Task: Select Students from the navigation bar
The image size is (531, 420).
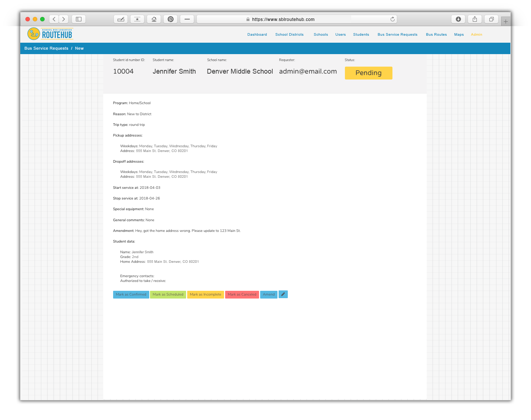Action: (x=361, y=34)
